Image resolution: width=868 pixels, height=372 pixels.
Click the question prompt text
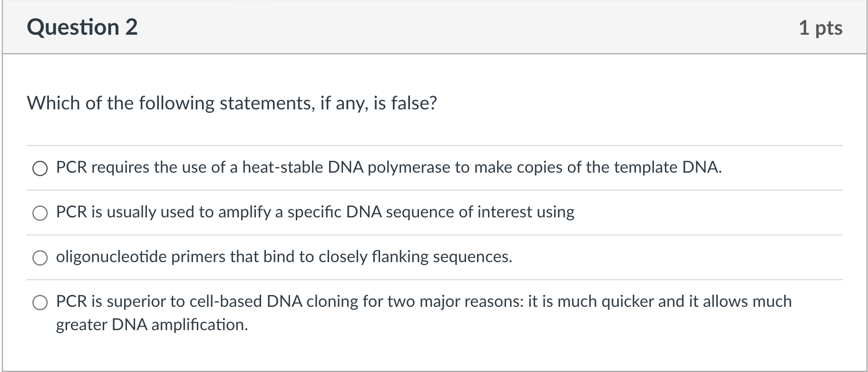pos(232,102)
